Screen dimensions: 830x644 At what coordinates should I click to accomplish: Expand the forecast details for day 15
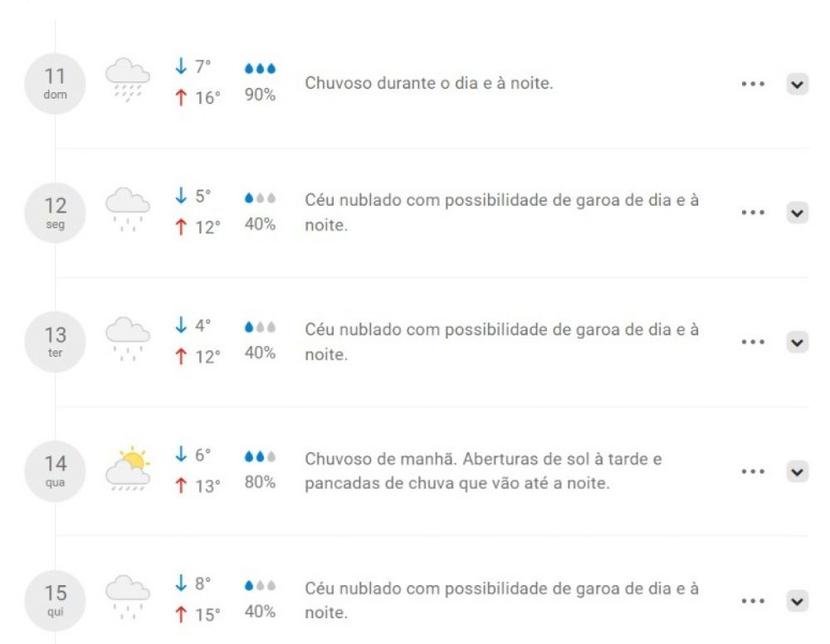tap(797, 601)
